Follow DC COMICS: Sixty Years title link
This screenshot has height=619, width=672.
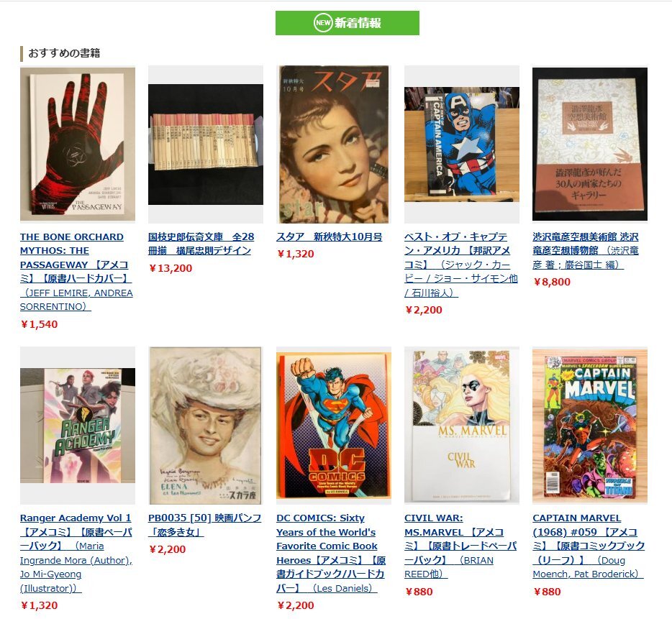tap(331, 553)
